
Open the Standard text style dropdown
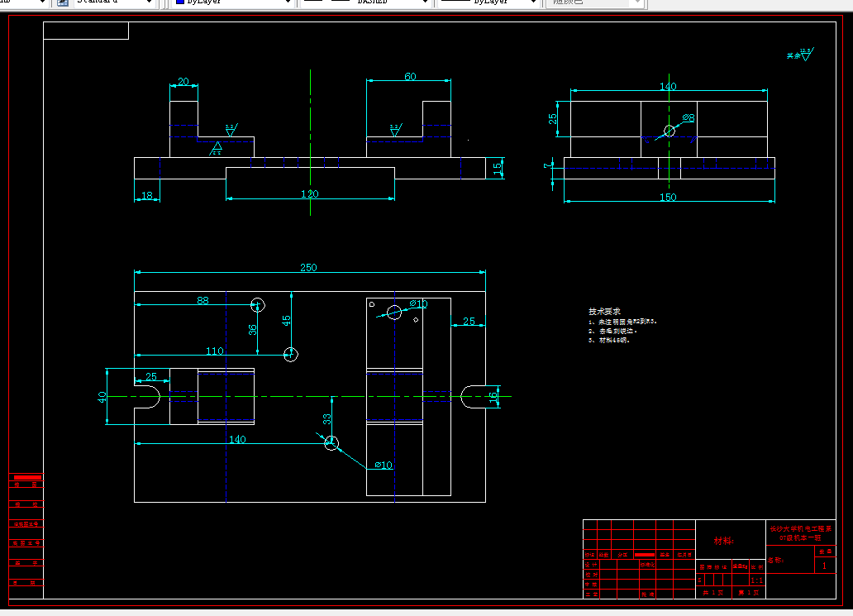[x=149, y=2]
